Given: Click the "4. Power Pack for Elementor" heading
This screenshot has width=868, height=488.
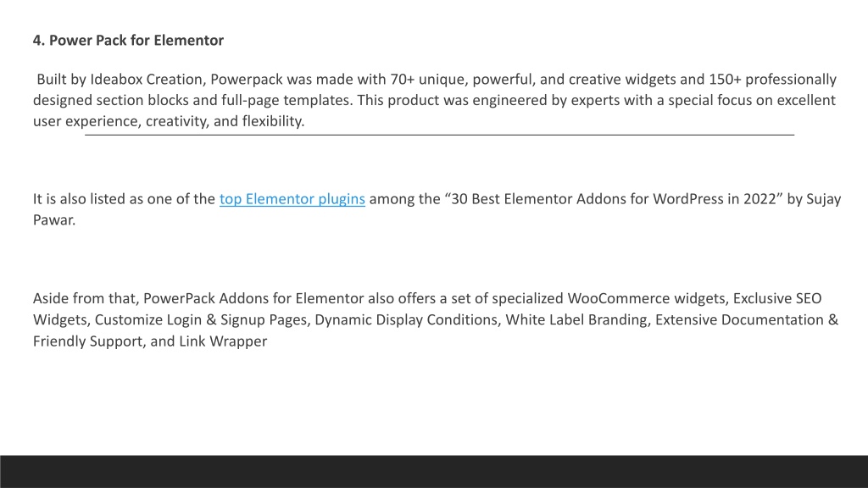Looking at the screenshot, I should point(128,41).
